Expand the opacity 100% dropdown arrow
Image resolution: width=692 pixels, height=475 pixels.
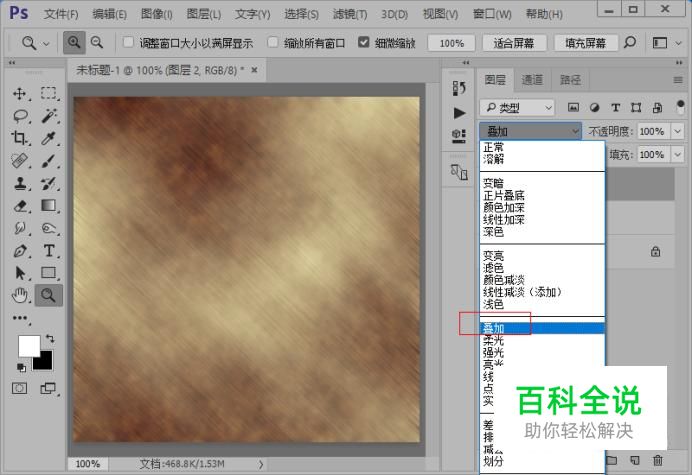[x=677, y=131]
